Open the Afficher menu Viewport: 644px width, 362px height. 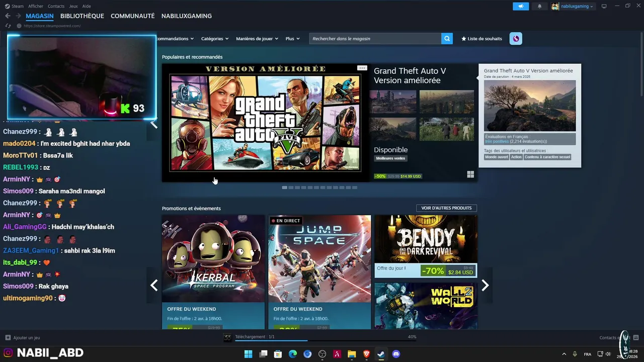[36, 6]
